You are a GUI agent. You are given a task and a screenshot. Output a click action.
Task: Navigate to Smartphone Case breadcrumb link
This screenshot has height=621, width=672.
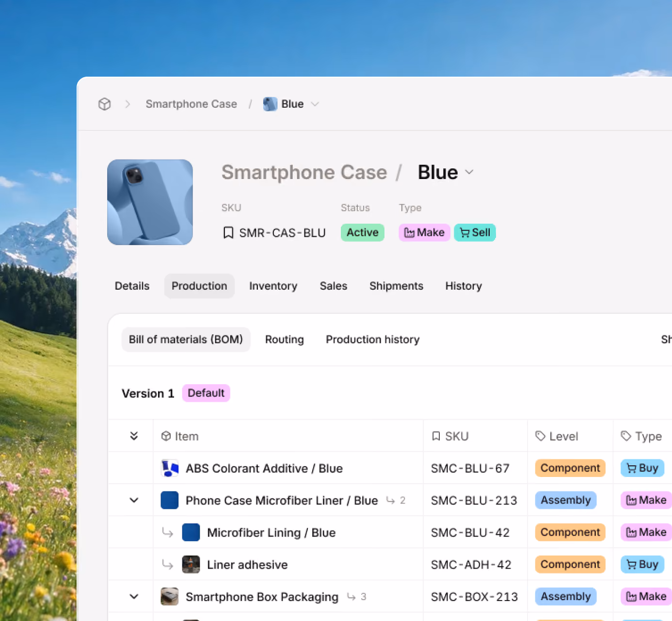pos(192,104)
